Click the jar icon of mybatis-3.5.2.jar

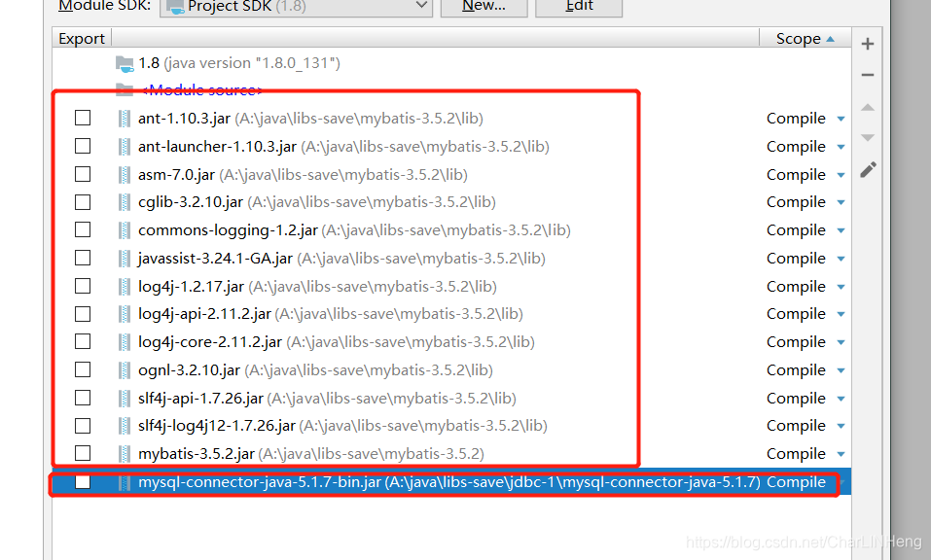(125, 454)
